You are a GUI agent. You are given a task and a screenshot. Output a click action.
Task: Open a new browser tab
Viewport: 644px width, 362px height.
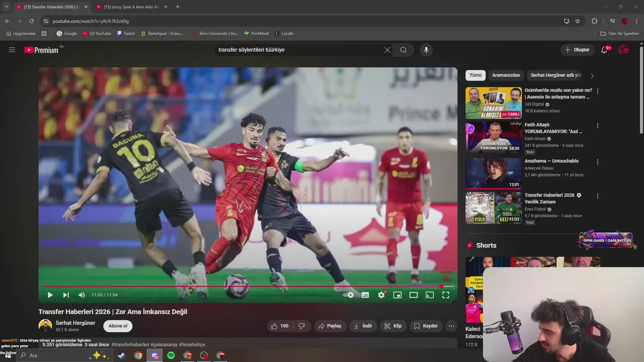(x=178, y=7)
